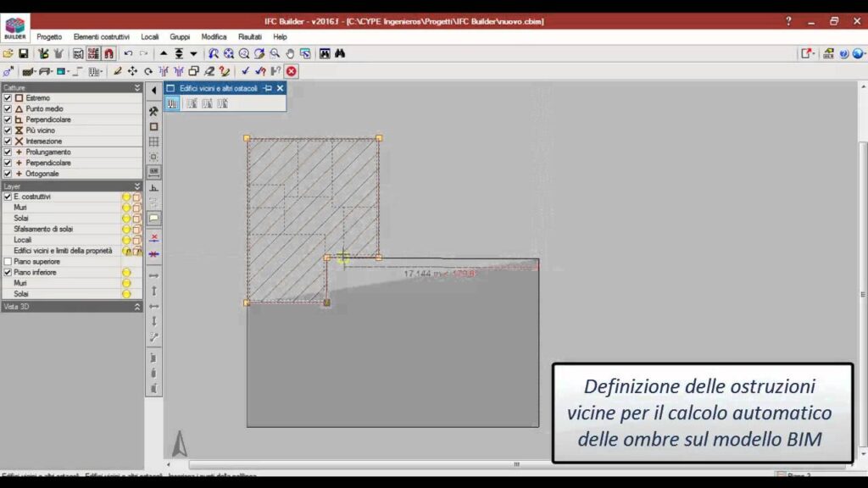This screenshot has width=868, height=488.
Task: Click the red magnet snap icon
Action: (108, 53)
